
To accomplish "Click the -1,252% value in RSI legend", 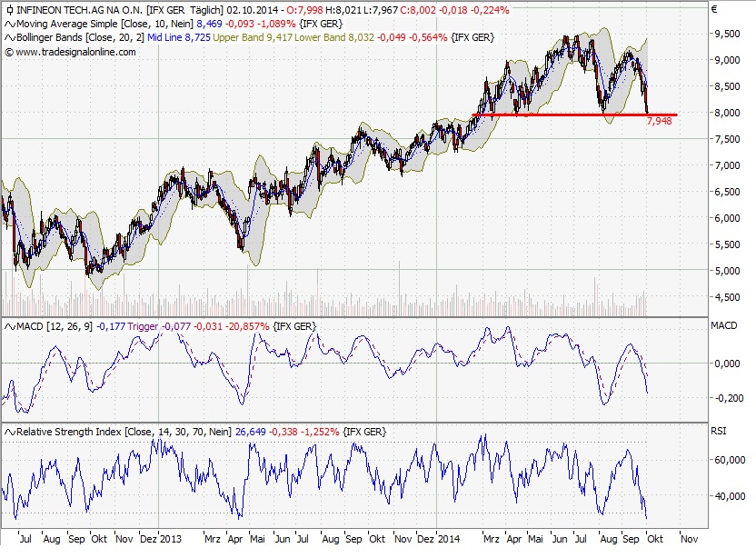I will [x=320, y=432].
